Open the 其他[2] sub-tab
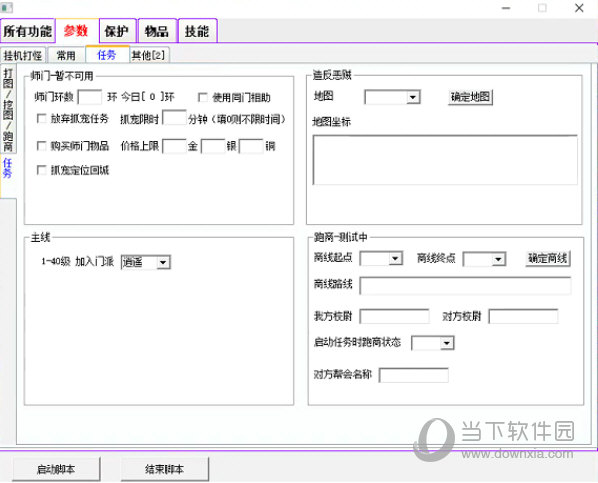This screenshot has width=598, height=483. (149, 56)
